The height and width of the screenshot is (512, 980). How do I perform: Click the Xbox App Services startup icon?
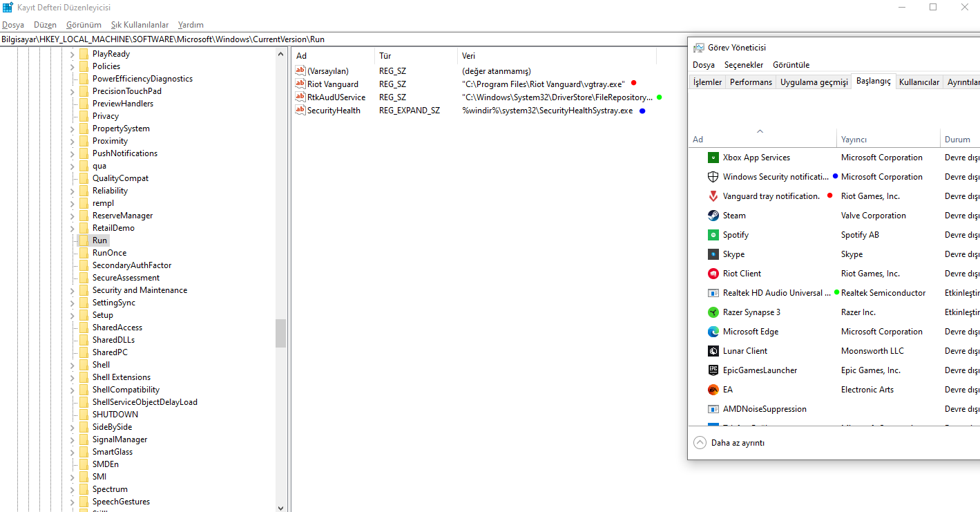[713, 158]
